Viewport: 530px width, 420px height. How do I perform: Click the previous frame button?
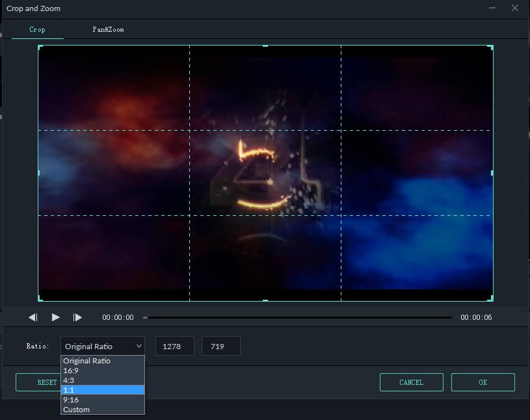(33, 317)
